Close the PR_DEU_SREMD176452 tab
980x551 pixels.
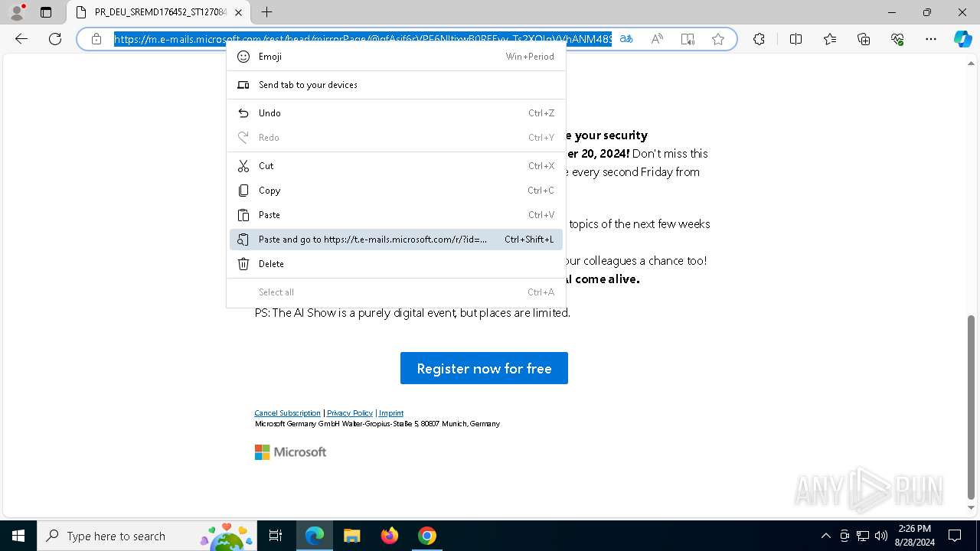click(x=239, y=12)
